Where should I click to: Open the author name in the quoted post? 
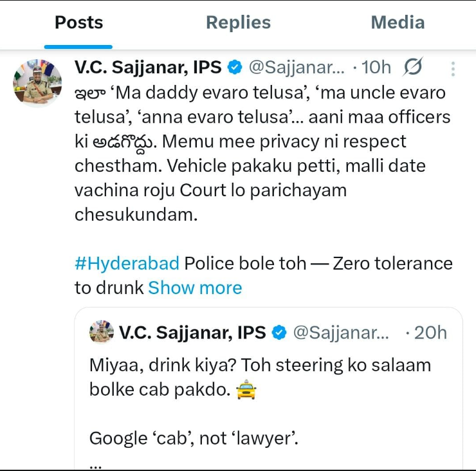click(x=192, y=333)
